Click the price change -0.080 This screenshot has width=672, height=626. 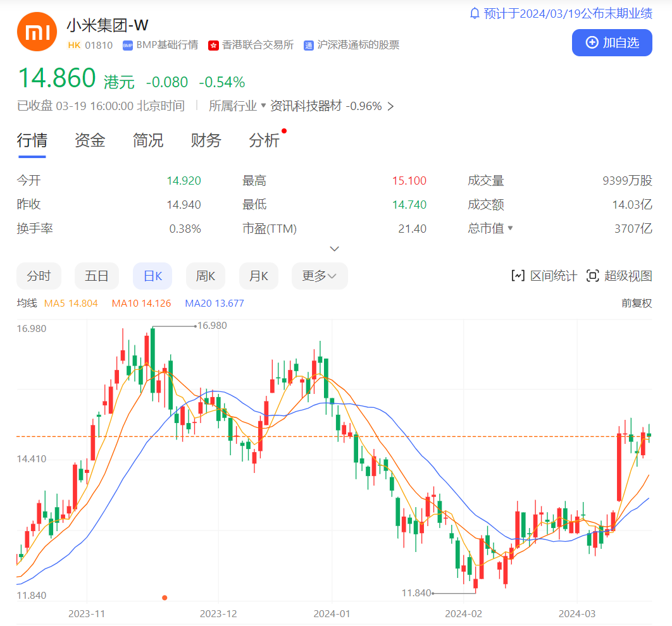(x=167, y=82)
